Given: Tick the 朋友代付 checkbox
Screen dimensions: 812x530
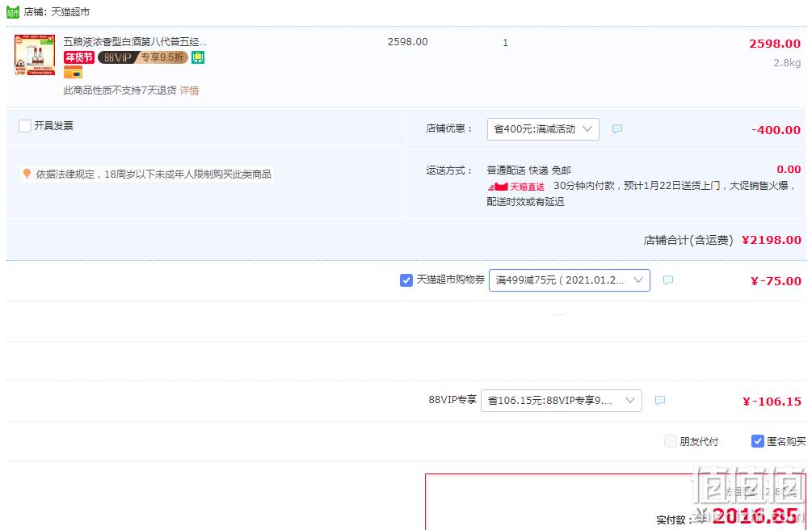Looking at the screenshot, I should (670, 441).
